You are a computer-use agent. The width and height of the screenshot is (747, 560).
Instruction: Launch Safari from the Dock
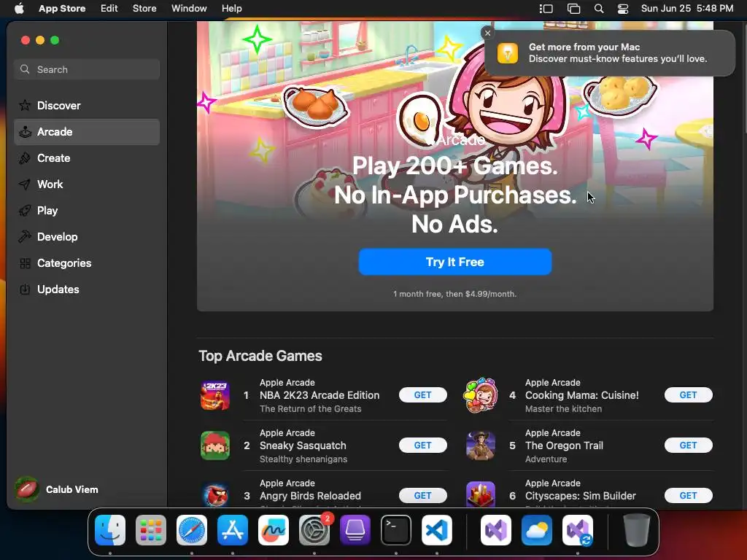(192, 530)
